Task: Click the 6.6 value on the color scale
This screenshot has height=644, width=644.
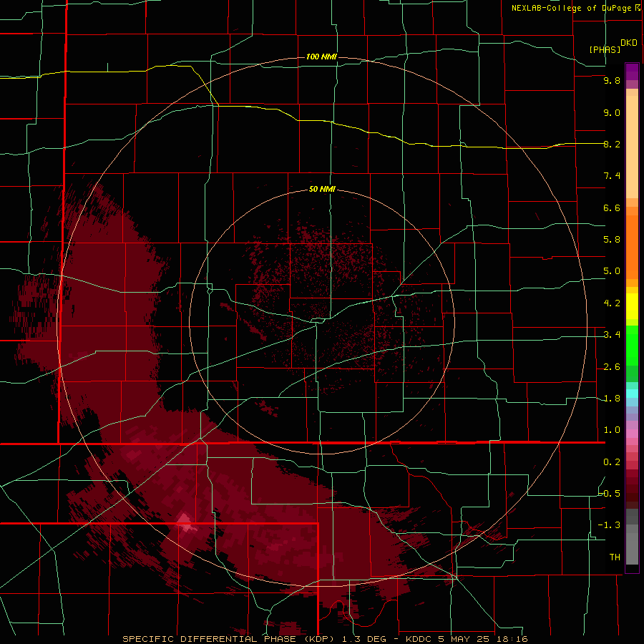Action: click(612, 208)
